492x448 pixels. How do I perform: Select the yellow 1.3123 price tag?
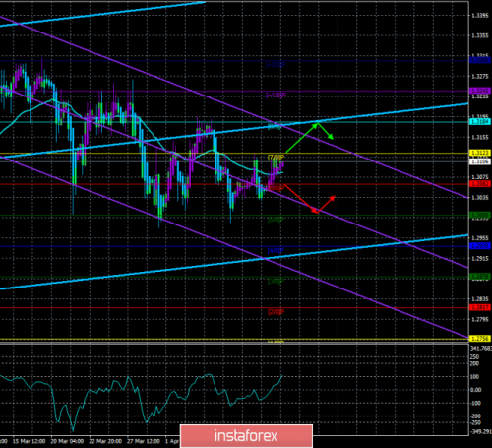(x=480, y=153)
